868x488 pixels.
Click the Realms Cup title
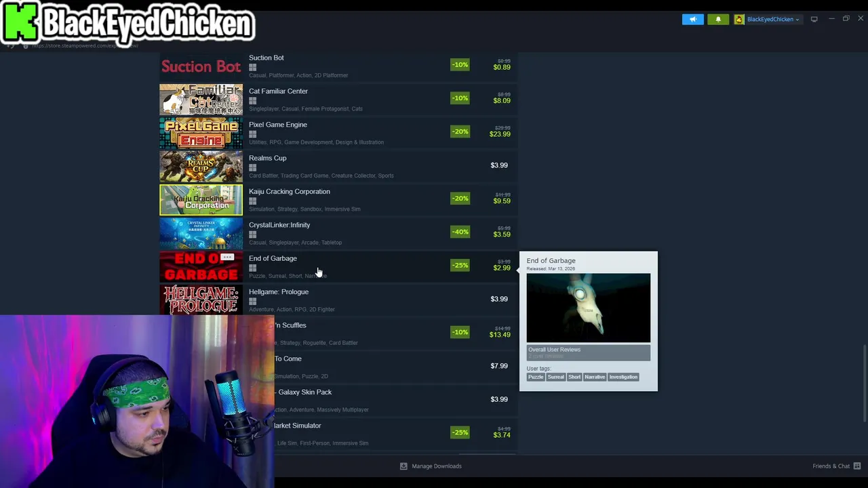[268, 158]
